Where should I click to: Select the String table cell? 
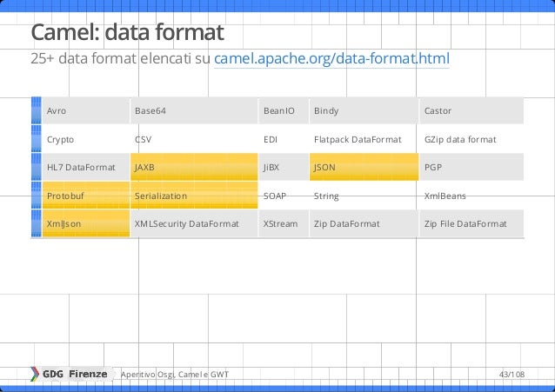(x=364, y=196)
